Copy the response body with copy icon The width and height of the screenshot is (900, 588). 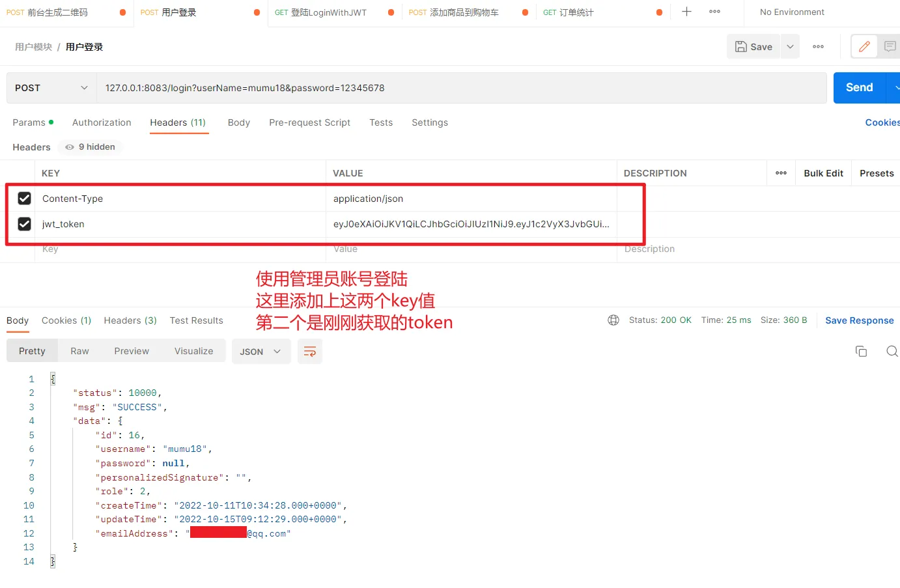coord(861,352)
